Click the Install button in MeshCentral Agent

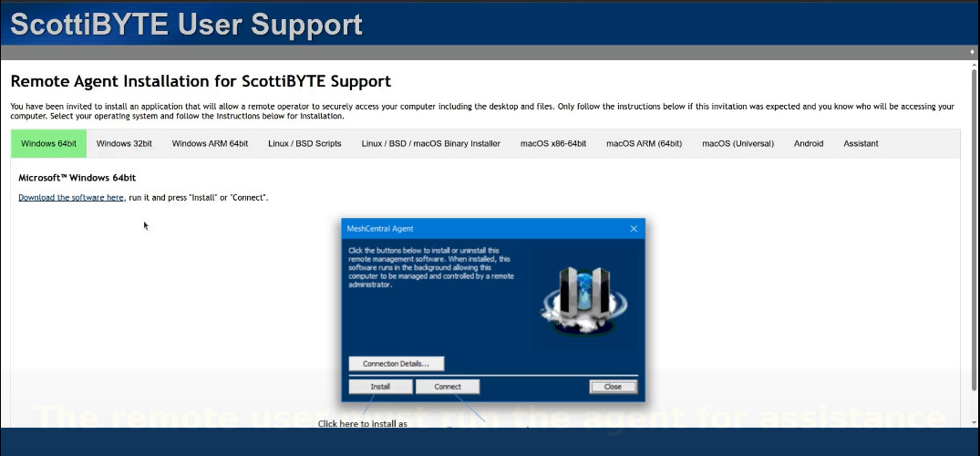pyautogui.click(x=380, y=387)
